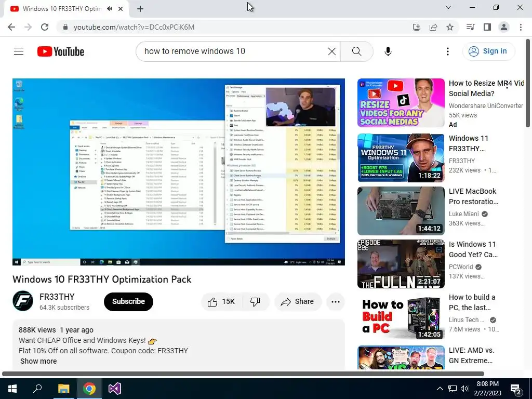Open LIVE MacBook Pro restoration thumbnail
The width and height of the screenshot is (532, 399).
(x=401, y=211)
